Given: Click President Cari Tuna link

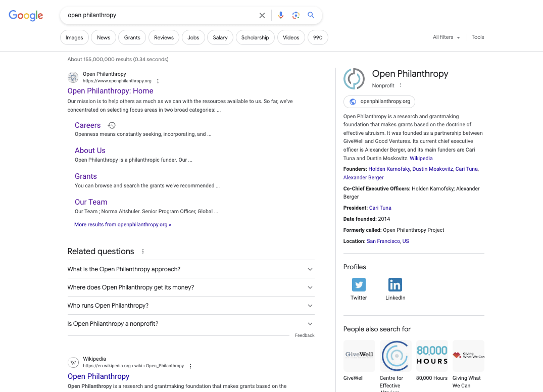Looking at the screenshot, I should (380, 208).
